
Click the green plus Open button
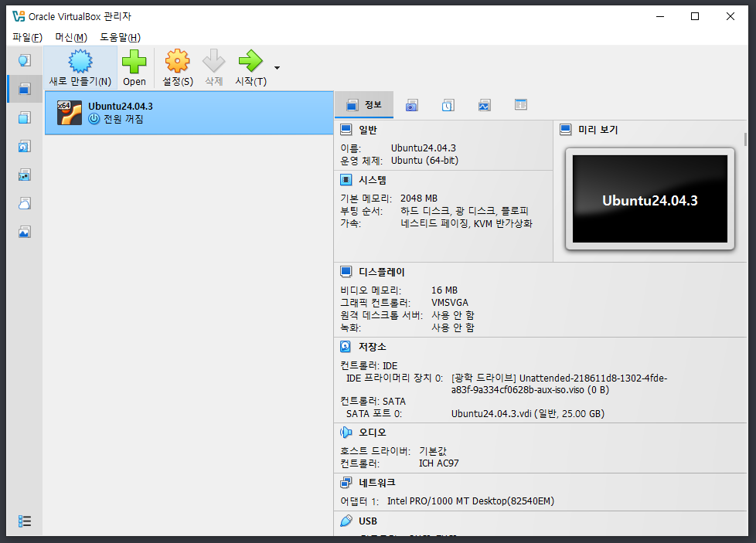[134, 67]
